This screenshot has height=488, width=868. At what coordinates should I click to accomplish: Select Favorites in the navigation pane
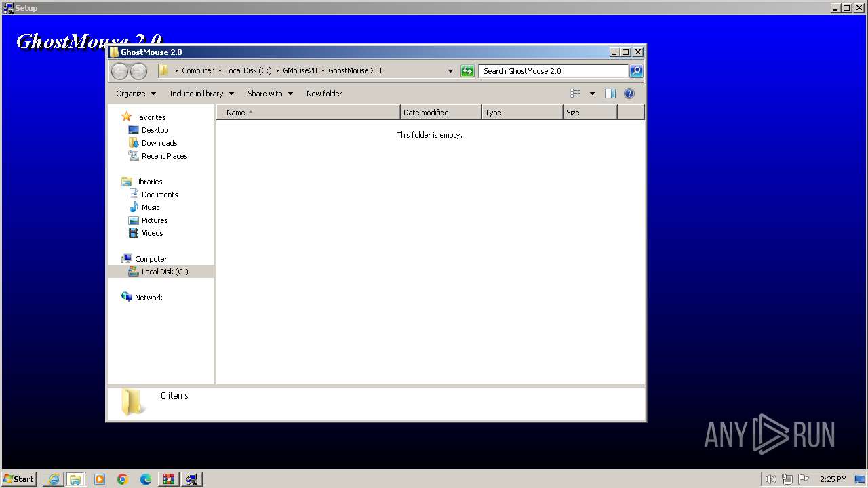point(150,117)
